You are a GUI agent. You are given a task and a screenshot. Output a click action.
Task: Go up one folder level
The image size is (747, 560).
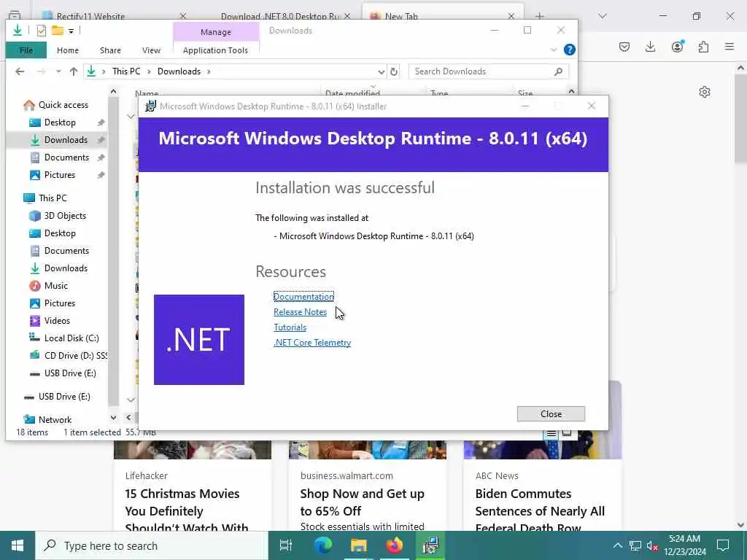click(x=74, y=71)
